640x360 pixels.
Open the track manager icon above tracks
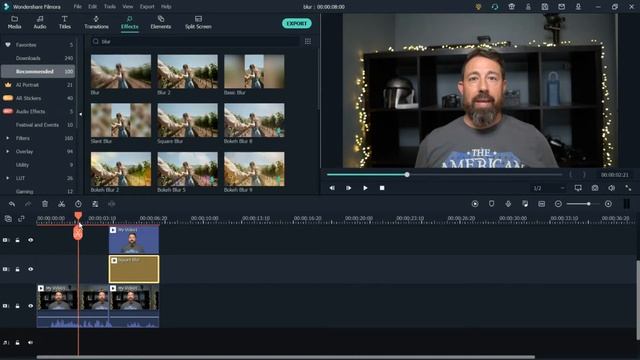tap(8, 219)
